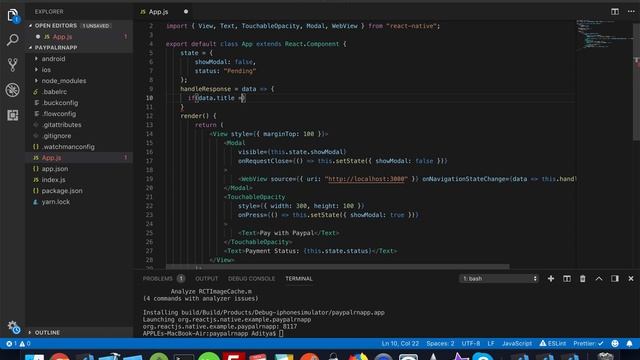Screen dimensions: 640x360
Task: Open notifications bell in status bar
Action: (629, 344)
